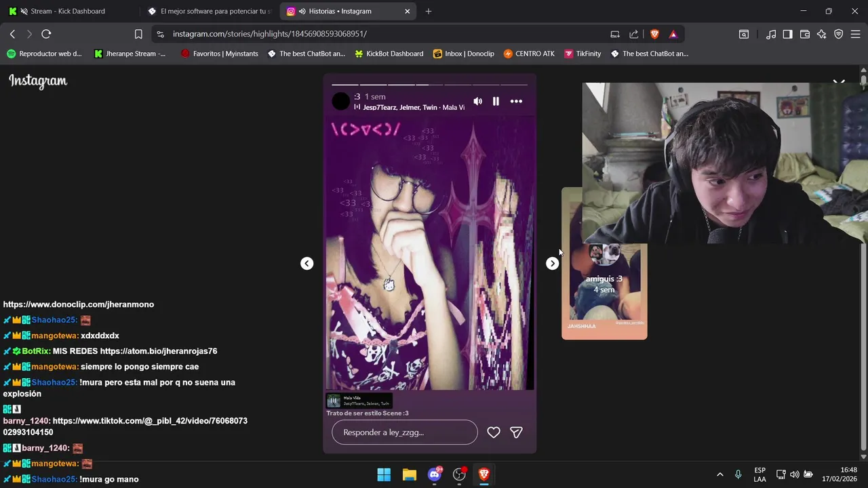This screenshot has width=868, height=488.
Task: Tap the Mala Vida music sticker on story
Action: point(359,401)
